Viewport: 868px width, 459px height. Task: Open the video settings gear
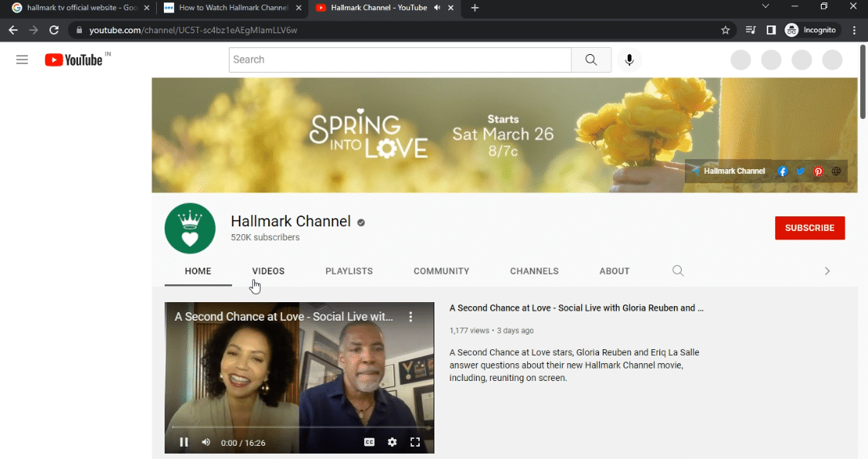[x=392, y=442]
